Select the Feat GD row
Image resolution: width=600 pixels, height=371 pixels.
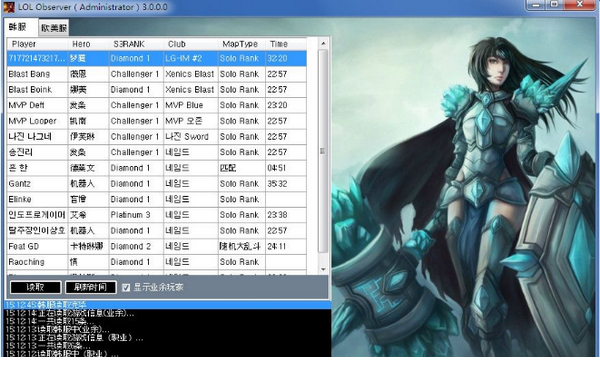click(x=157, y=247)
